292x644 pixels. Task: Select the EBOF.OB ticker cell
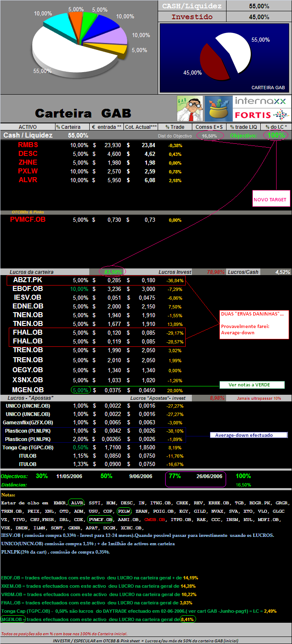tap(28, 288)
